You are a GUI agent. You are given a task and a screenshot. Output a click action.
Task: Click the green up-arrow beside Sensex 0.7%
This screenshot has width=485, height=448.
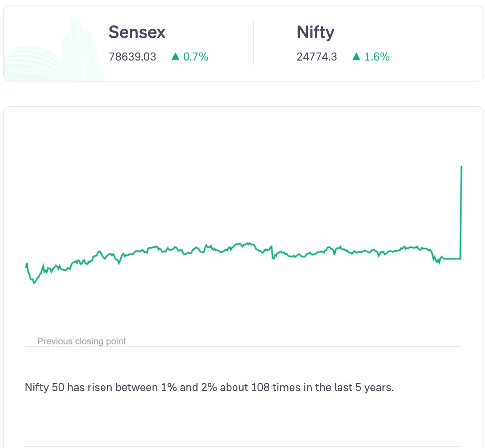coord(175,57)
